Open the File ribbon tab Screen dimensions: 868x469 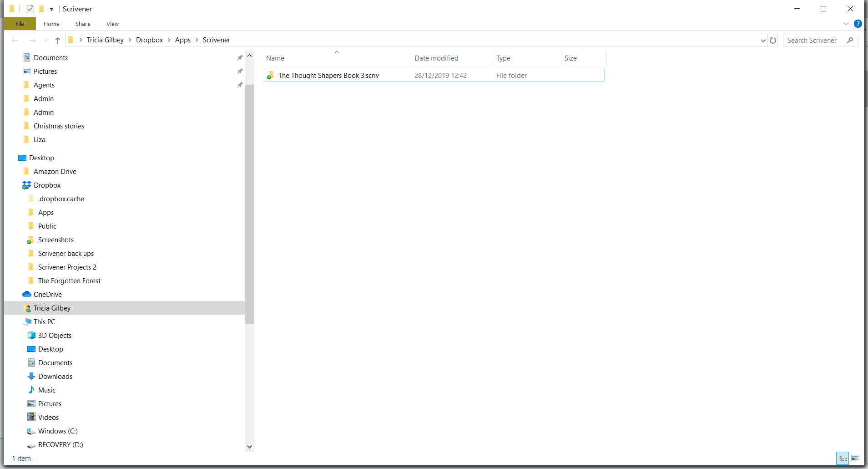(x=20, y=24)
